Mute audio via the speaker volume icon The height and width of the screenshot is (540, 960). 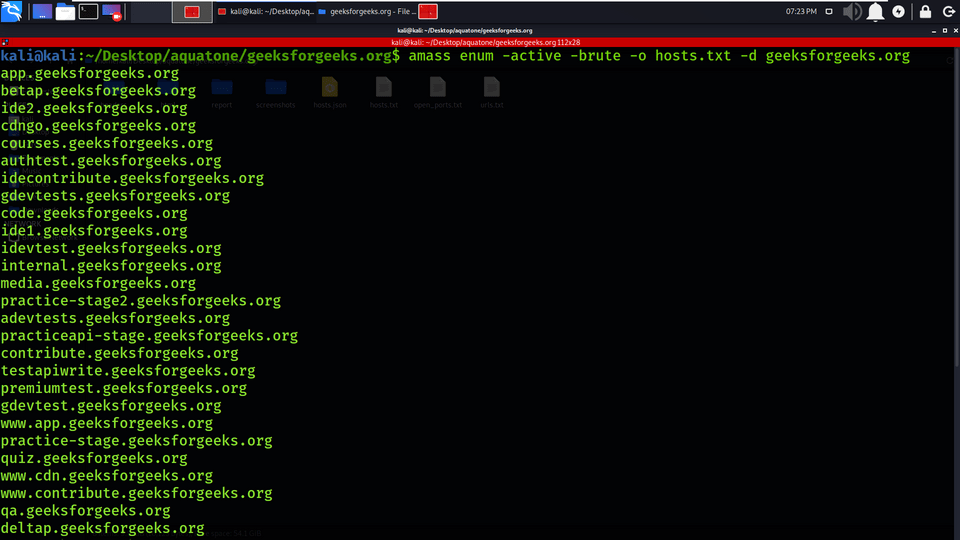[852, 12]
